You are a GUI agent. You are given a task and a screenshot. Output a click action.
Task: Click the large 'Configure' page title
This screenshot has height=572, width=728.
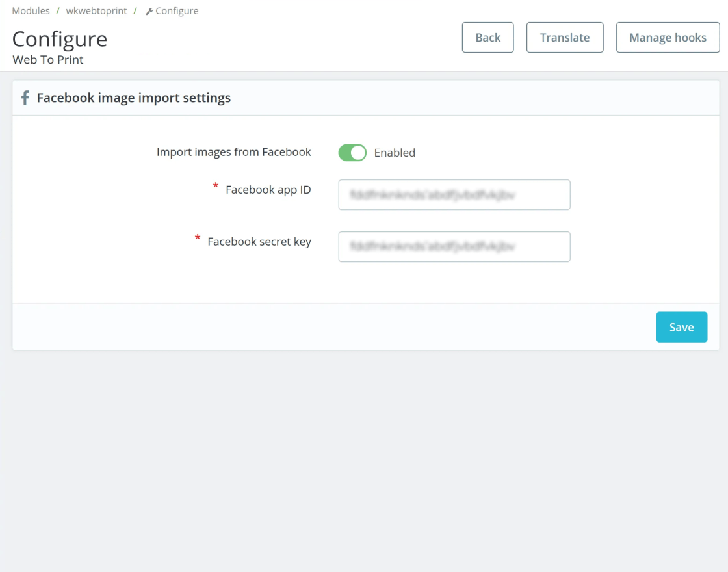pos(59,40)
